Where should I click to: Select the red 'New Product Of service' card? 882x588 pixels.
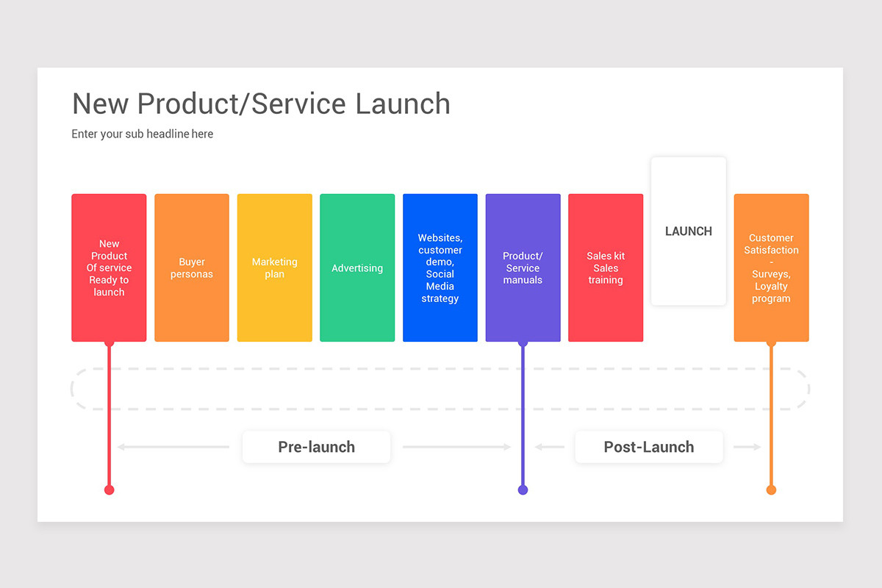pos(109,268)
